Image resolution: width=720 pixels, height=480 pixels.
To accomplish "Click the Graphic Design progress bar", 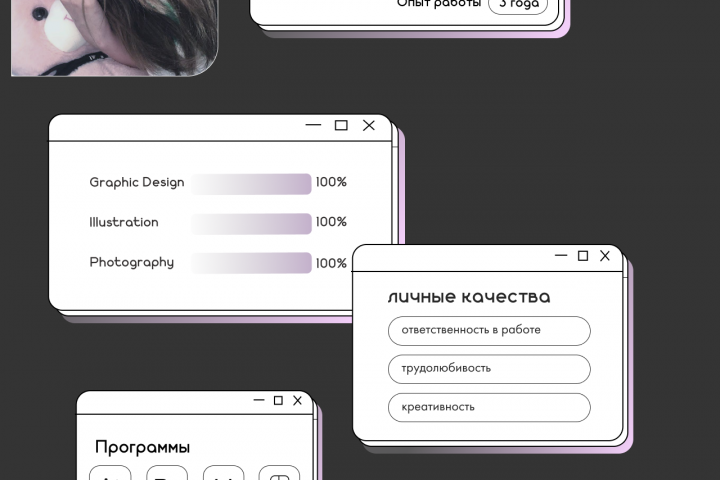I will click(x=251, y=184).
